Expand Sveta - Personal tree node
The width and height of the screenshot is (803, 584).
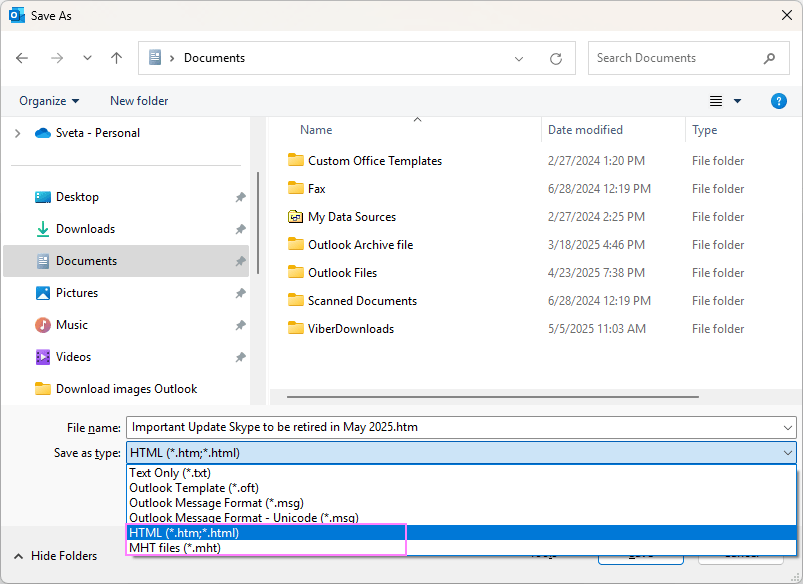(17, 133)
